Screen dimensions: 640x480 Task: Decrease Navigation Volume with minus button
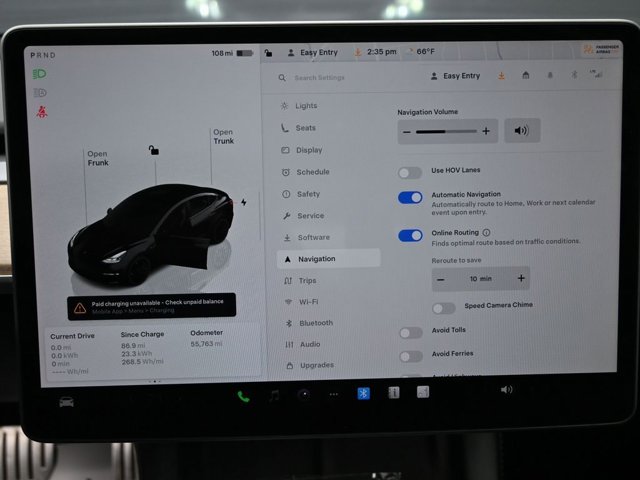click(407, 132)
